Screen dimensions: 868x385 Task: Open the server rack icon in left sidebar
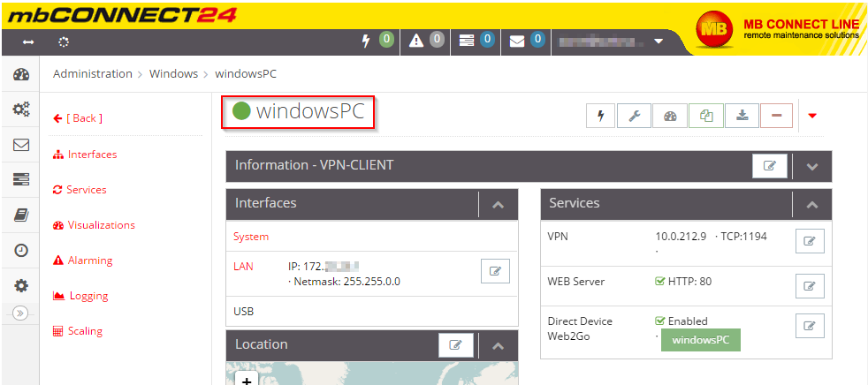[x=21, y=180]
